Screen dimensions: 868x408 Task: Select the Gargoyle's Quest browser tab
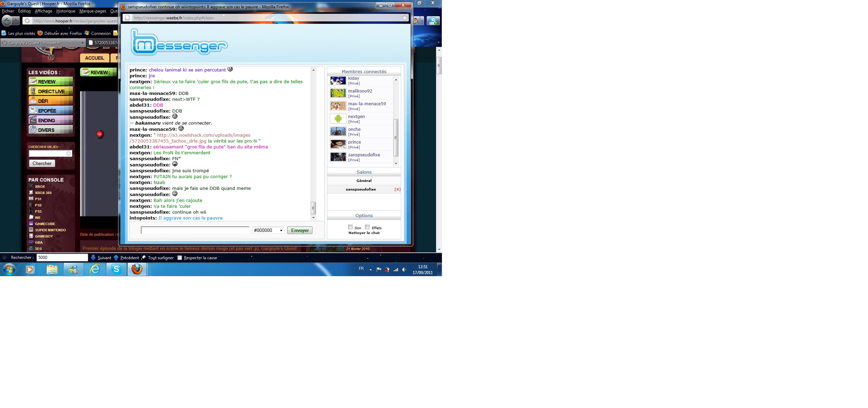pyautogui.click(x=43, y=43)
